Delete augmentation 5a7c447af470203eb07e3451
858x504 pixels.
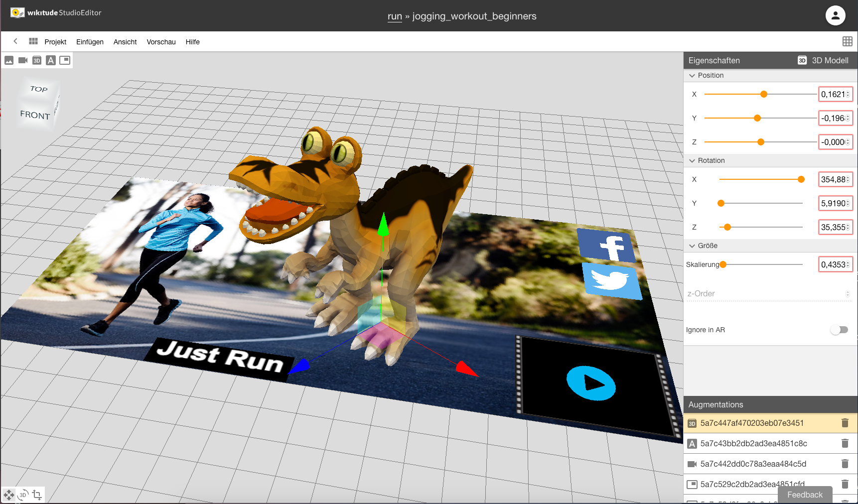pyautogui.click(x=845, y=423)
